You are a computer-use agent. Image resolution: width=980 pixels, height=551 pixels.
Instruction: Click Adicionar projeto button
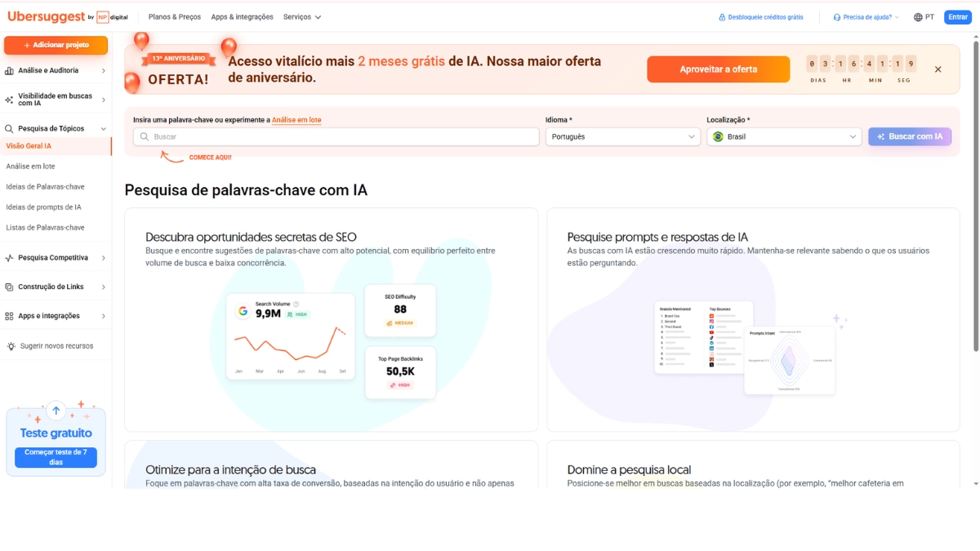56,46
